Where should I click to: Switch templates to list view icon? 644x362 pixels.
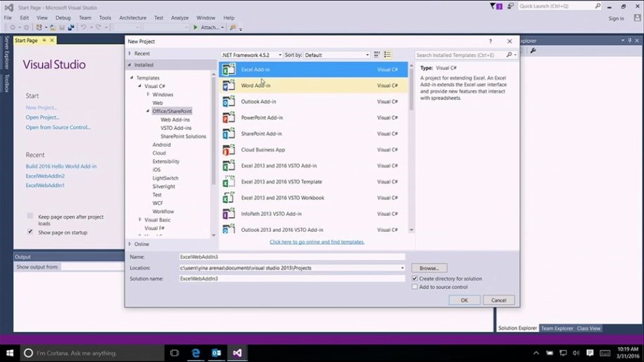click(387, 55)
